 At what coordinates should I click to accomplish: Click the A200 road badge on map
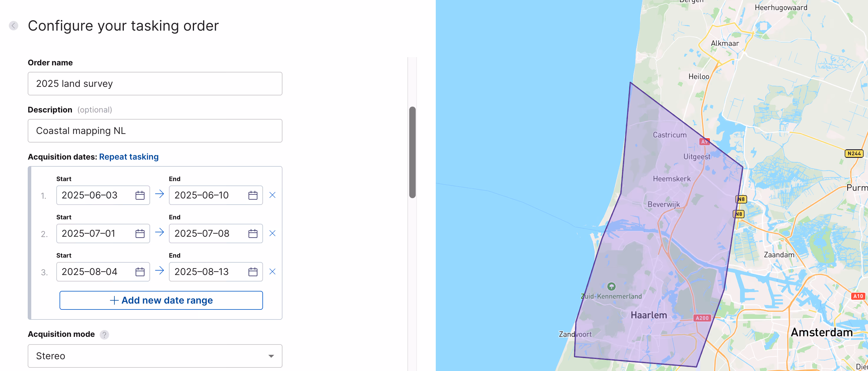click(x=702, y=318)
